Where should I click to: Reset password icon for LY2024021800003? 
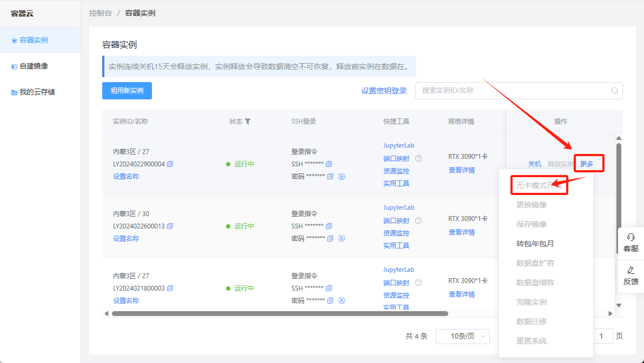(x=342, y=301)
